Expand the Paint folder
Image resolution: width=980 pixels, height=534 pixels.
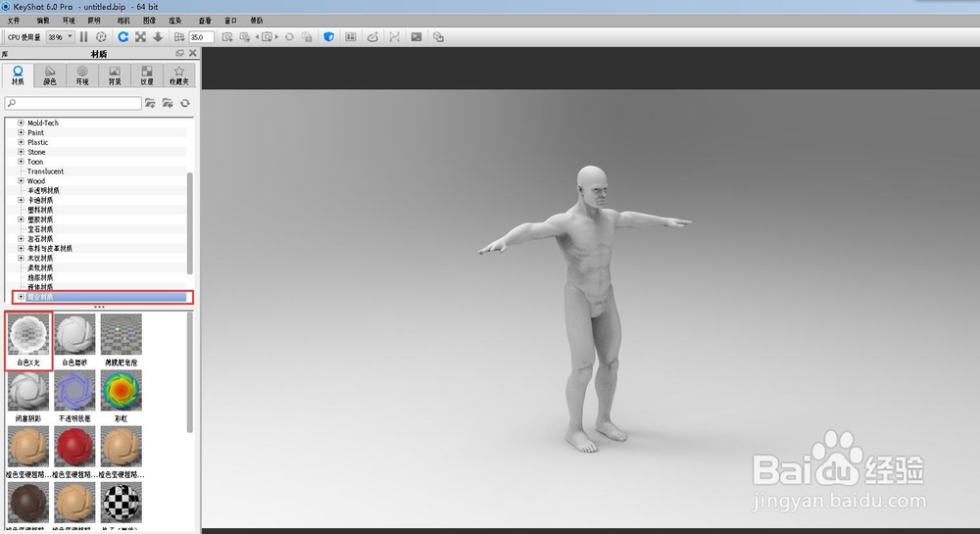[x=21, y=132]
